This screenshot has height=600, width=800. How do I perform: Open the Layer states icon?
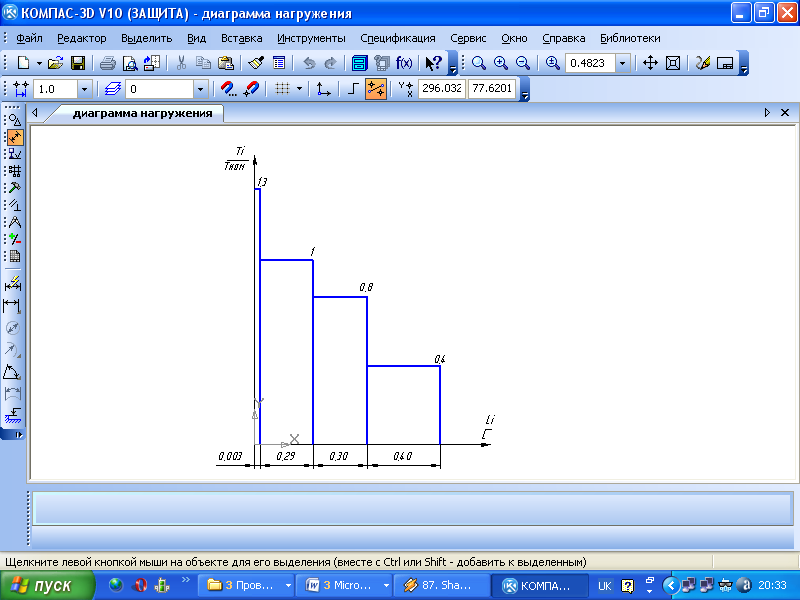coord(113,89)
